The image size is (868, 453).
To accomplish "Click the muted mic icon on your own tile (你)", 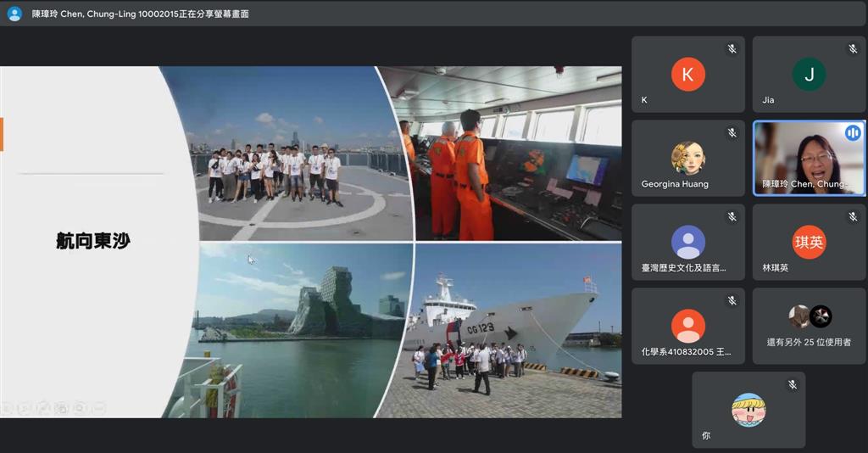I will coord(792,385).
